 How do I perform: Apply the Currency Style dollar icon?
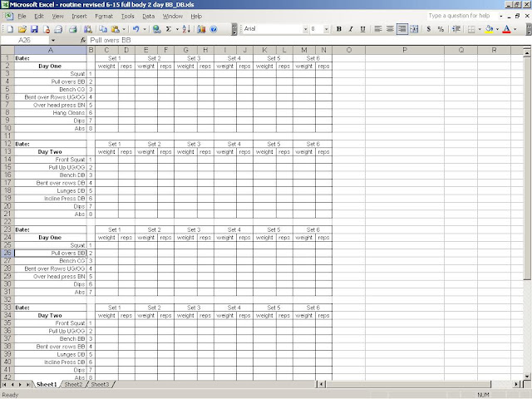pos(429,29)
